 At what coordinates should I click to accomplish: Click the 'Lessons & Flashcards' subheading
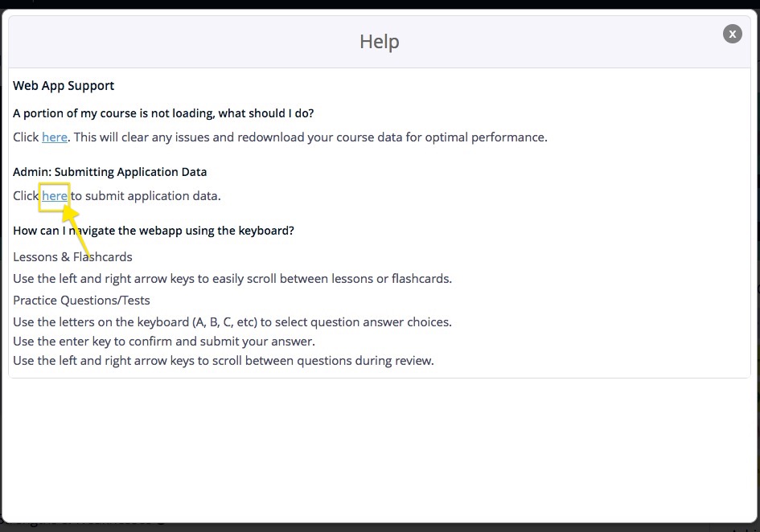(72, 257)
